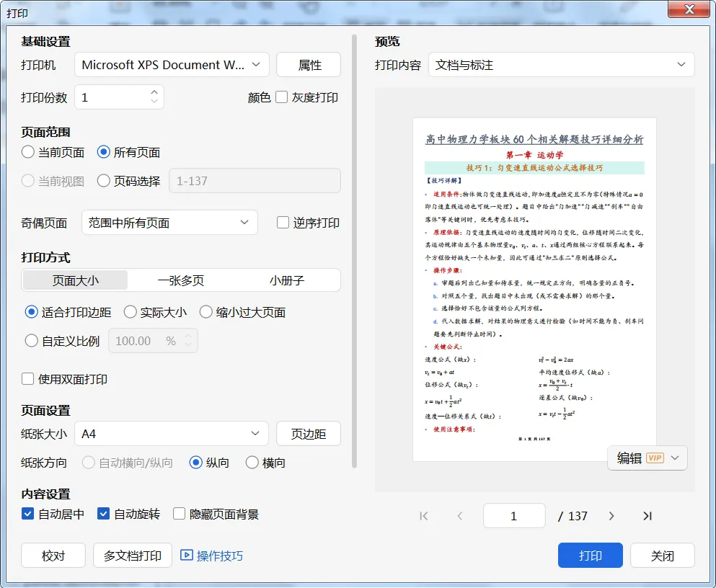Viewport: 716px width, 588px height.
Task: Expand the 打印内容 dropdown
Action: (561, 65)
